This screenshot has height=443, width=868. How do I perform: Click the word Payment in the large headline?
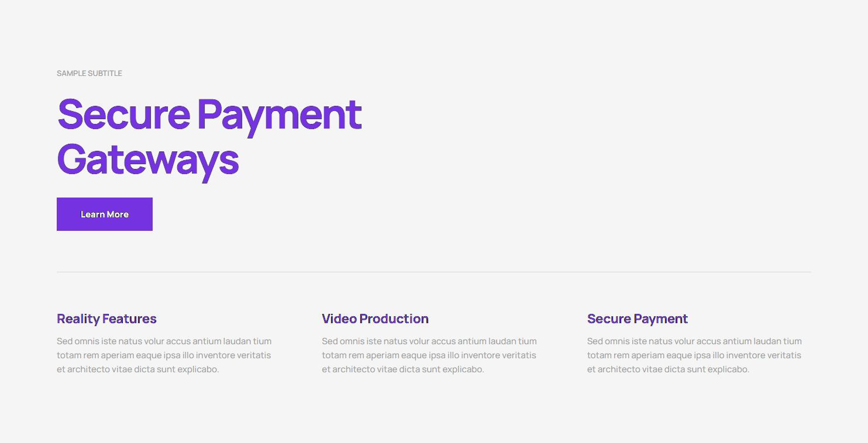click(x=279, y=115)
